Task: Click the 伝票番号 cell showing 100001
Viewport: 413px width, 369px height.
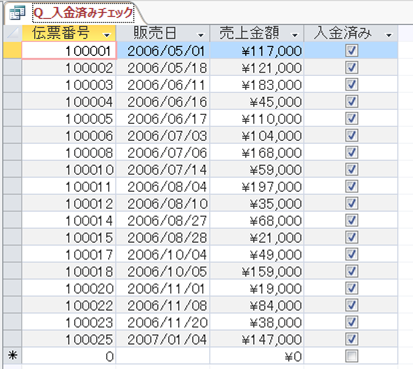Action: [x=69, y=51]
